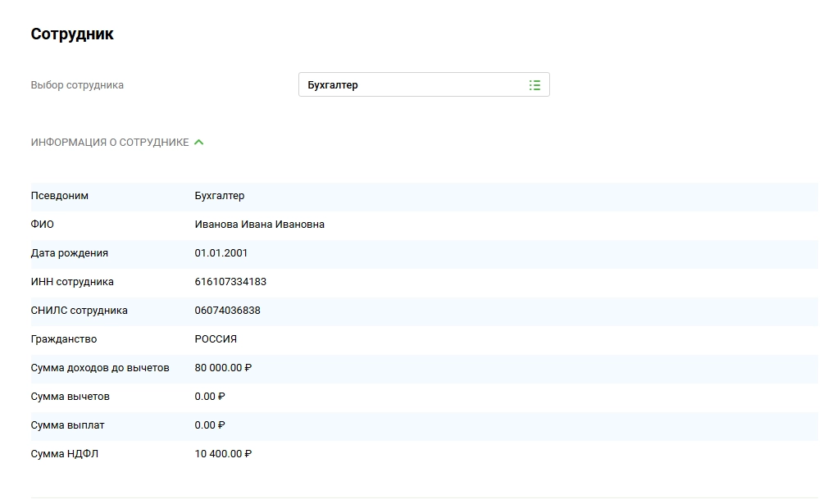Click the Сумма доходов до вычетов label

click(100, 368)
